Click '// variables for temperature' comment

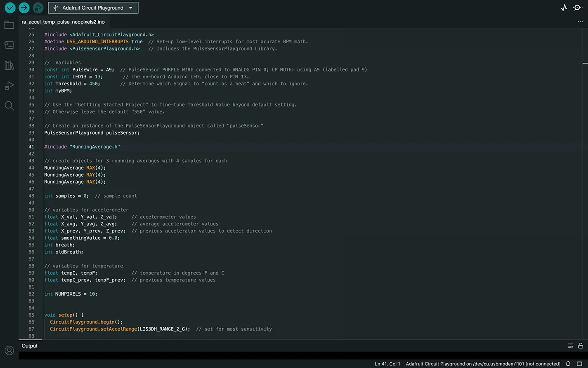pos(84,266)
